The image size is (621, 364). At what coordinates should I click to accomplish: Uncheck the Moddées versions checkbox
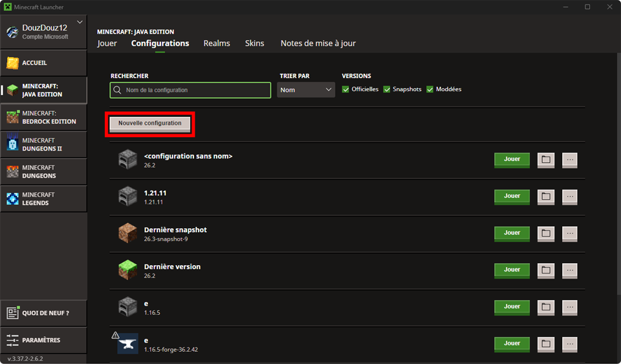[x=430, y=89]
